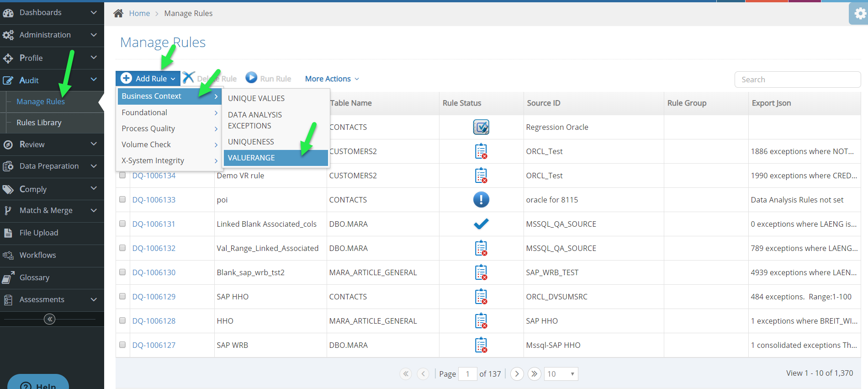Click status icon in DQ-1006129 row
The height and width of the screenshot is (389, 868).
tap(481, 297)
